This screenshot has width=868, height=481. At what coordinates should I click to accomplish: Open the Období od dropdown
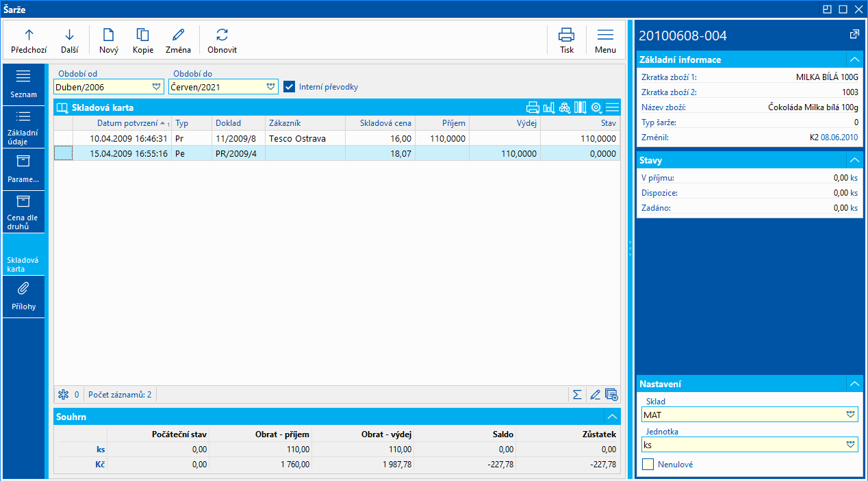[155, 87]
